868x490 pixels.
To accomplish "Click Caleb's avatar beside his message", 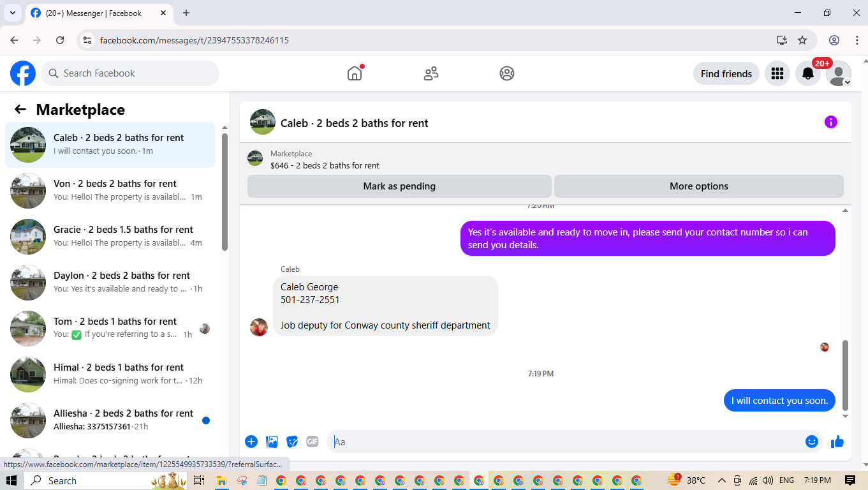I will click(x=259, y=327).
